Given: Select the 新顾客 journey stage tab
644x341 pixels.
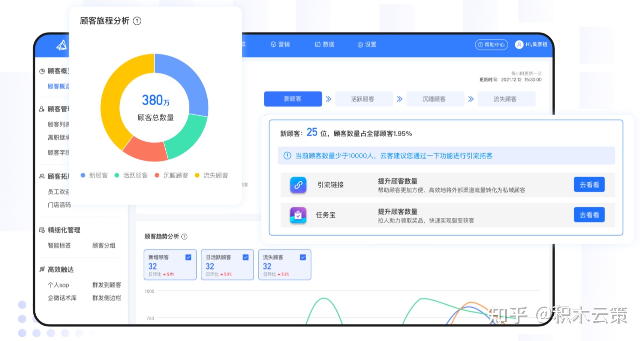Looking at the screenshot, I should click(x=293, y=99).
